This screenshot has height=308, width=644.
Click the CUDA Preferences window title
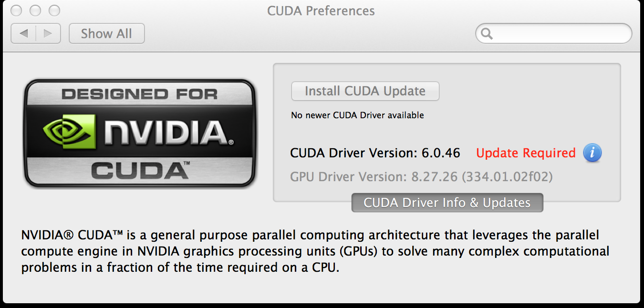tap(321, 10)
